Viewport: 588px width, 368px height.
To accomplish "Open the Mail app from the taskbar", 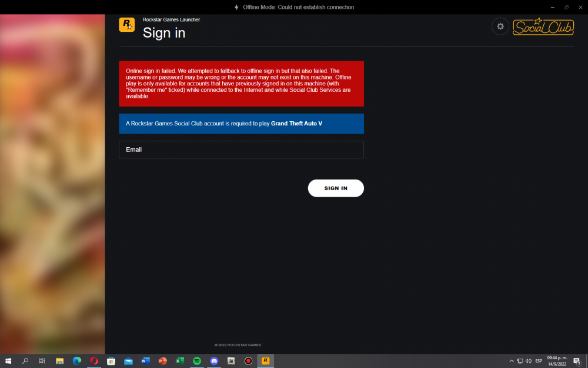I will point(128,361).
